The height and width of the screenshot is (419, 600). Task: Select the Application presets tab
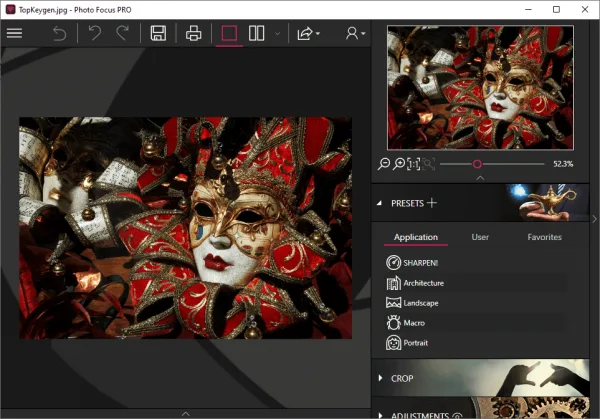(x=416, y=237)
